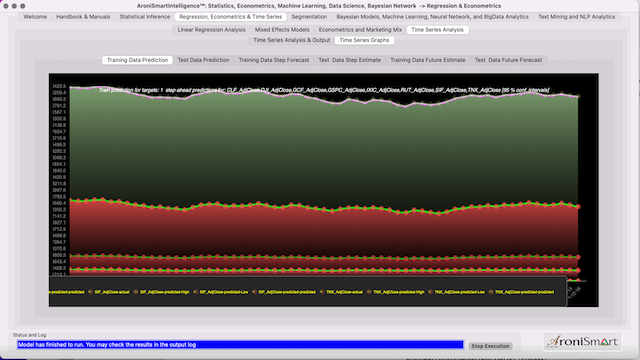Click SIF_AdjClose-actual legend marker
The width and height of the screenshot is (640, 360).
(91, 292)
